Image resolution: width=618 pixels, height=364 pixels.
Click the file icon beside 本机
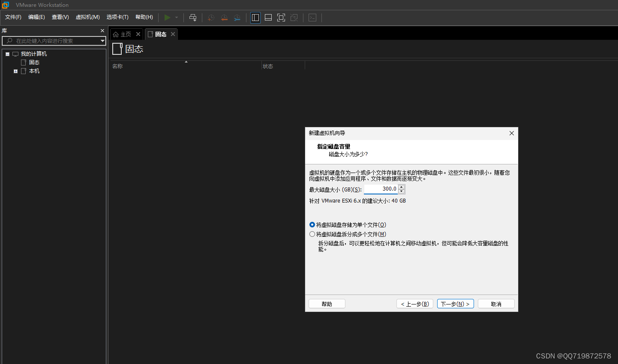pyautogui.click(x=24, y=71)
